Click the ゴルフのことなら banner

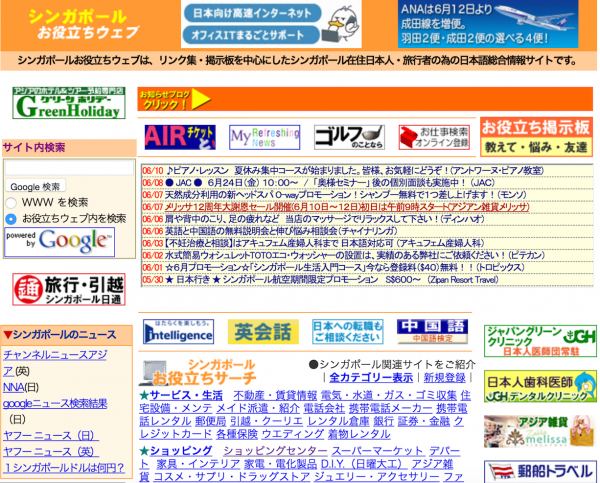point(349,137)
